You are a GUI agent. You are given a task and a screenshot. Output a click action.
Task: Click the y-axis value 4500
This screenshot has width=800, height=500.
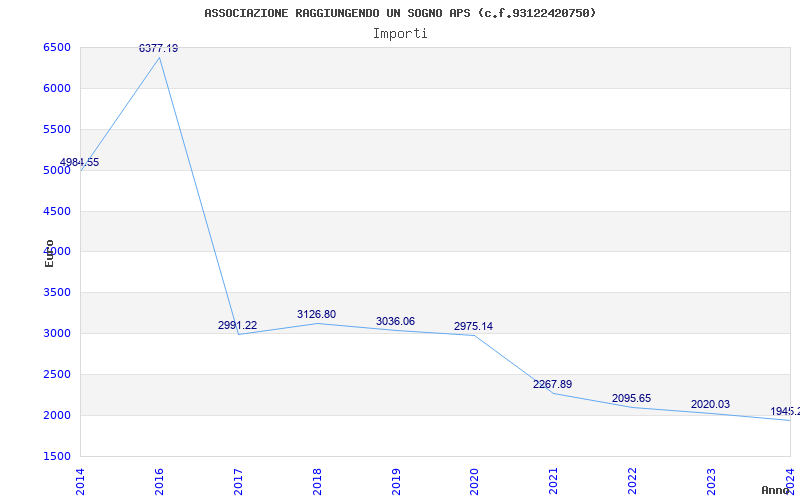pos(57,211)
